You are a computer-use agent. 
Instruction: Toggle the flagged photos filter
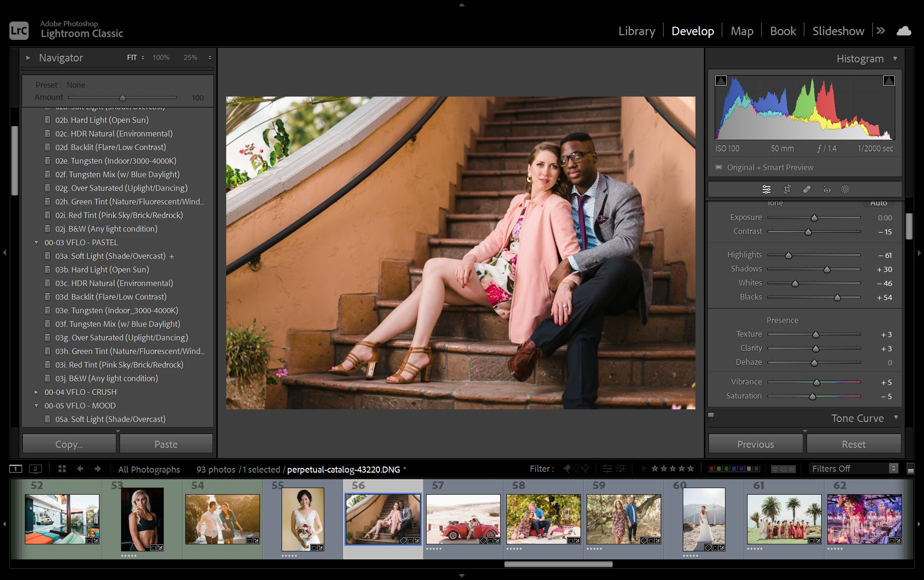[566, 468]
